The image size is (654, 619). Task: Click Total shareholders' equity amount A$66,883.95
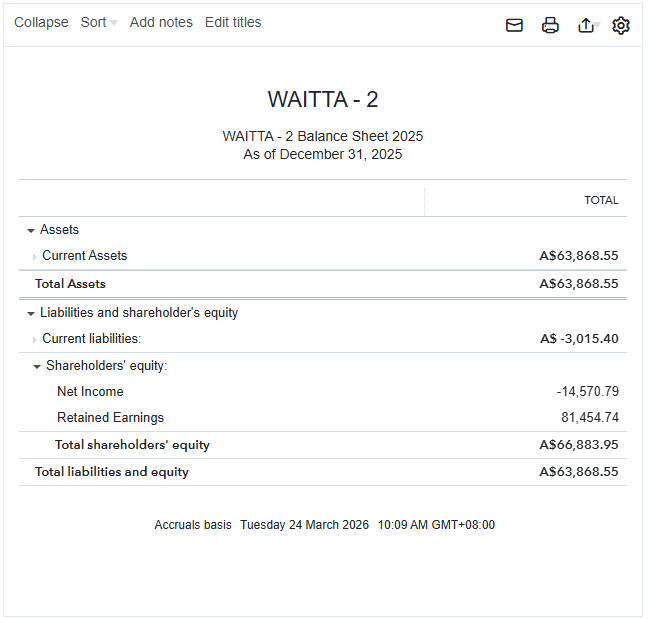[x=578, y=445]
